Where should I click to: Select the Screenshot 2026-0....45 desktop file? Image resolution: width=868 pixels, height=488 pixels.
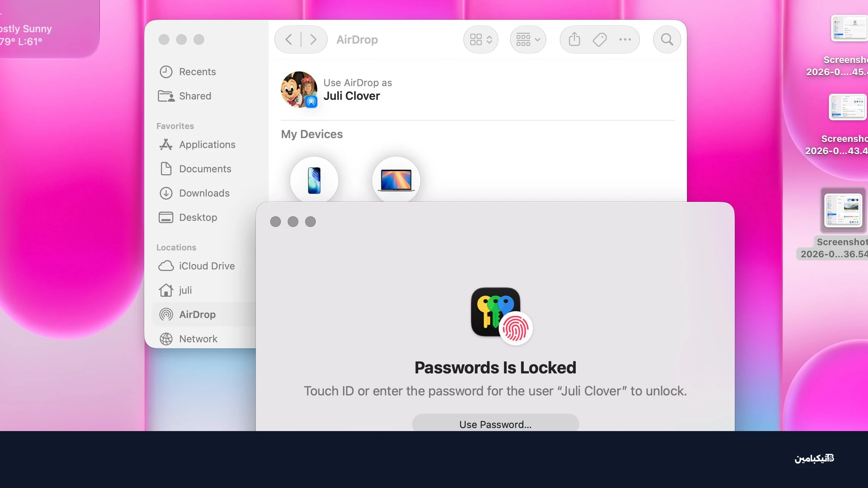849,28
